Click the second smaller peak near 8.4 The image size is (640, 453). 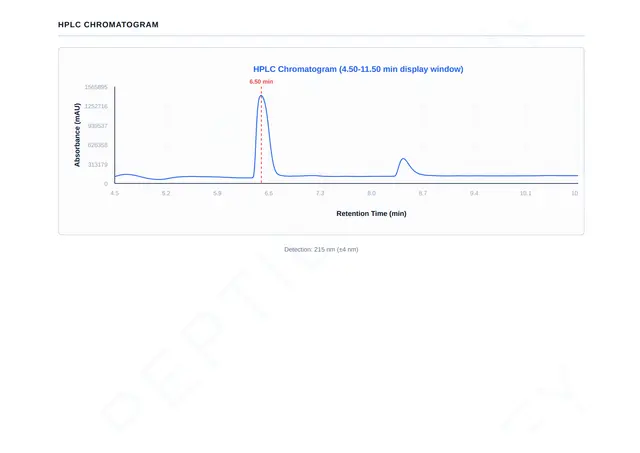(x=403, y=159)
